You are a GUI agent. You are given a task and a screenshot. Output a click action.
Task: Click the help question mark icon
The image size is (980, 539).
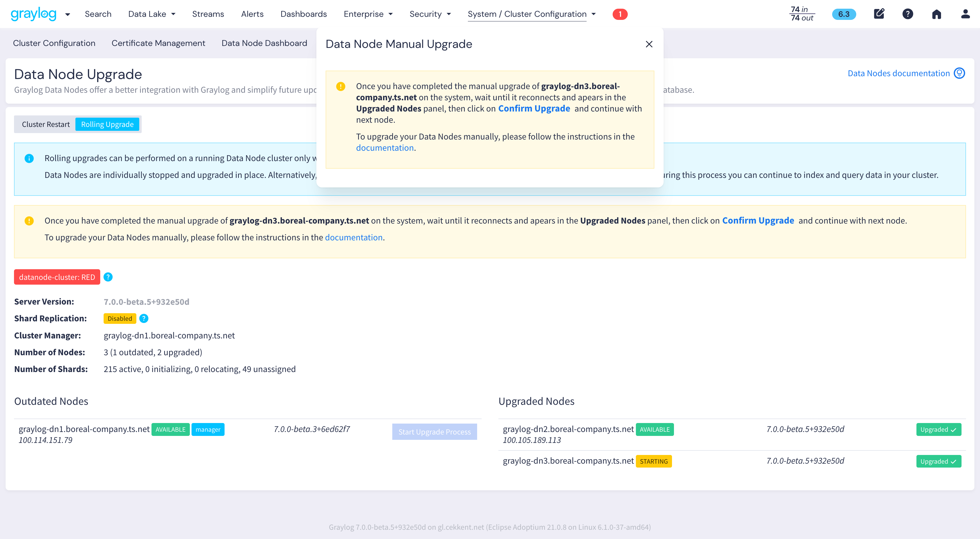(x=908, y=14)
